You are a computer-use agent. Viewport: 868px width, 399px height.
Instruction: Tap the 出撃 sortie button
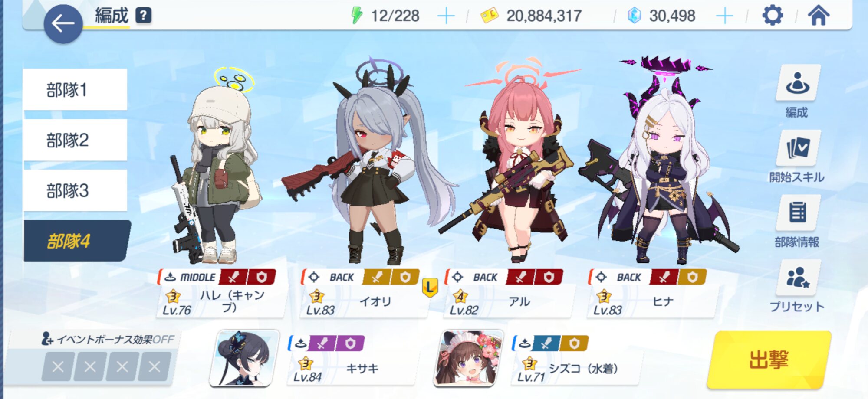(769, 360)
